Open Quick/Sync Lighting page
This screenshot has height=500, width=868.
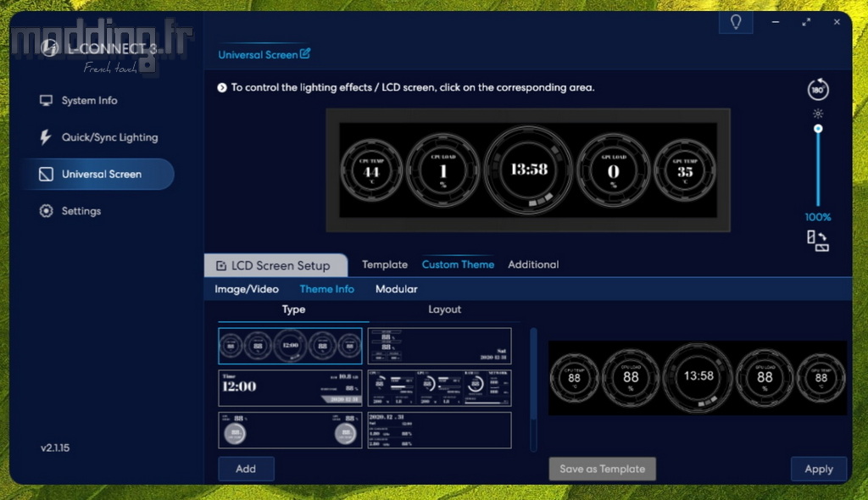109,137
